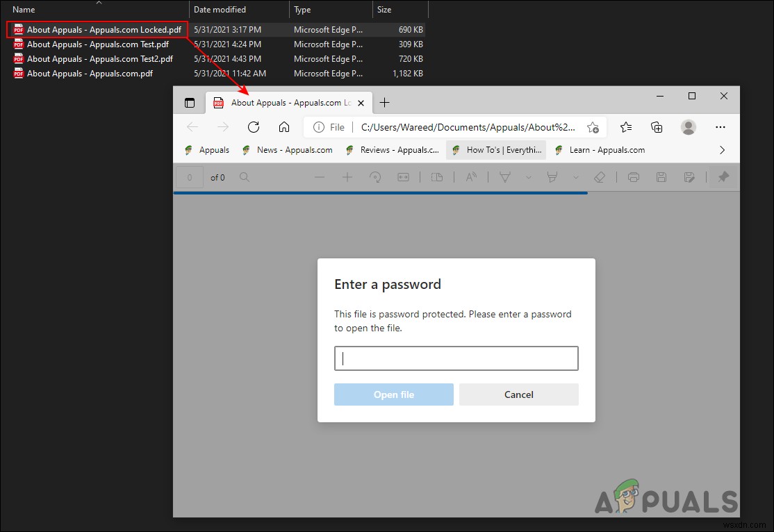Screen dimensions: 774x532
Task: Open the Appuals bookmark
Action: tap(207, 150)
